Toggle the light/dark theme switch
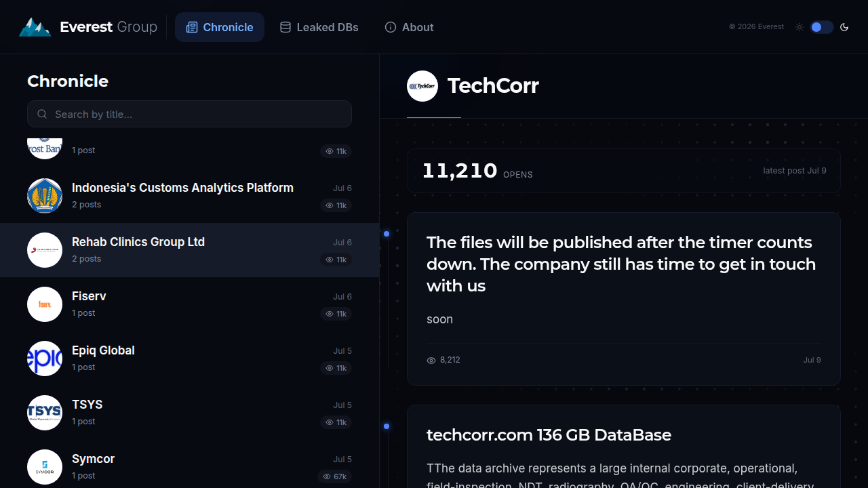 (x=821, y=27)
